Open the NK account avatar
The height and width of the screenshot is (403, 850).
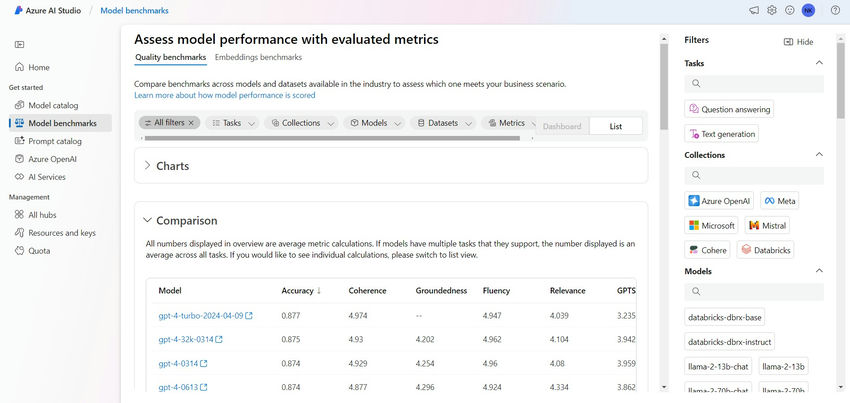[808, 10]
